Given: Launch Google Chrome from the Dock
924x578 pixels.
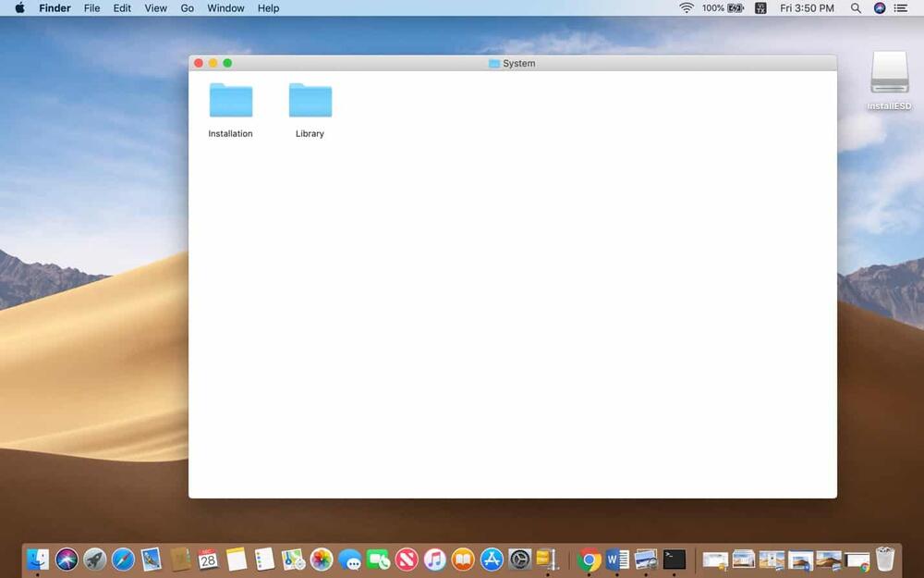Looking at the screenshot, I should coord(589,559).
